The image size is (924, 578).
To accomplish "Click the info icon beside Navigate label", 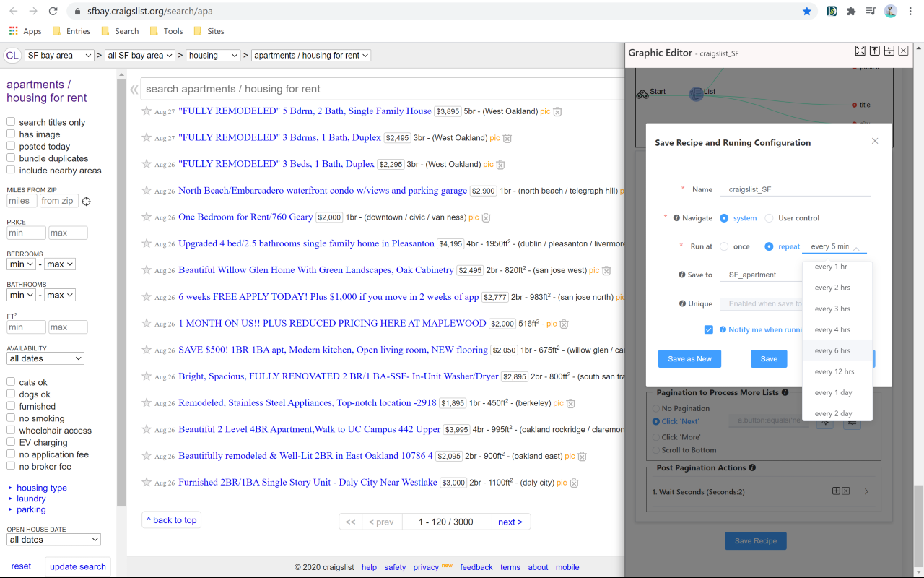I will (x=676, y=218).
